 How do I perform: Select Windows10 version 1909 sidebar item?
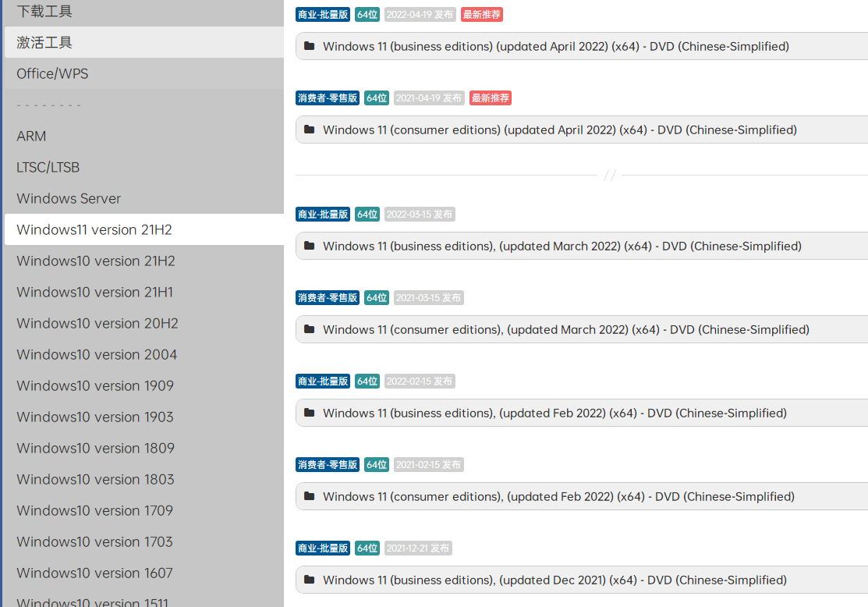pos(144,385)
